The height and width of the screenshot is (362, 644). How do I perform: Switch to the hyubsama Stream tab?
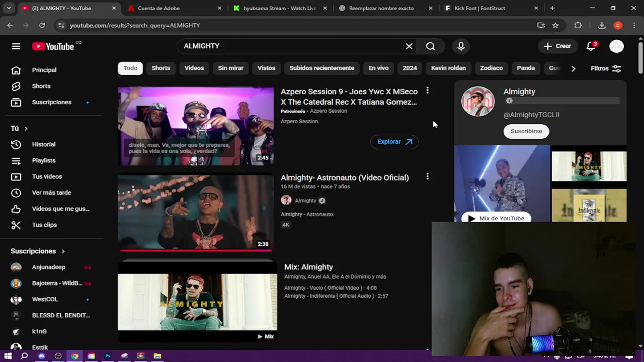(x=279, y=8)
